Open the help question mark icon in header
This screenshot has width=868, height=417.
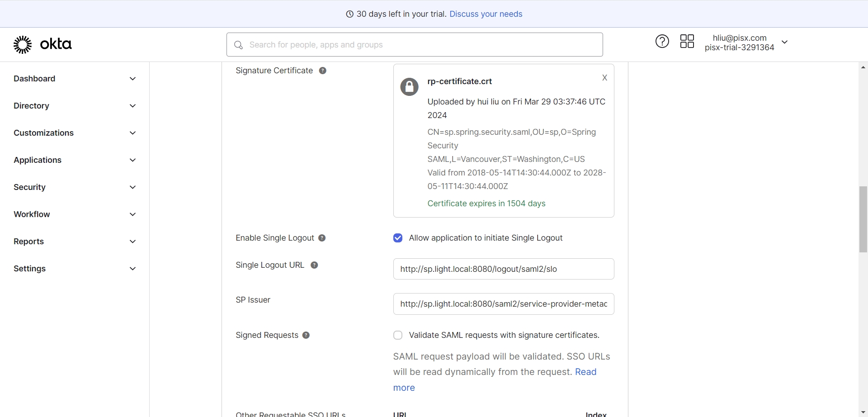point(662,42)
